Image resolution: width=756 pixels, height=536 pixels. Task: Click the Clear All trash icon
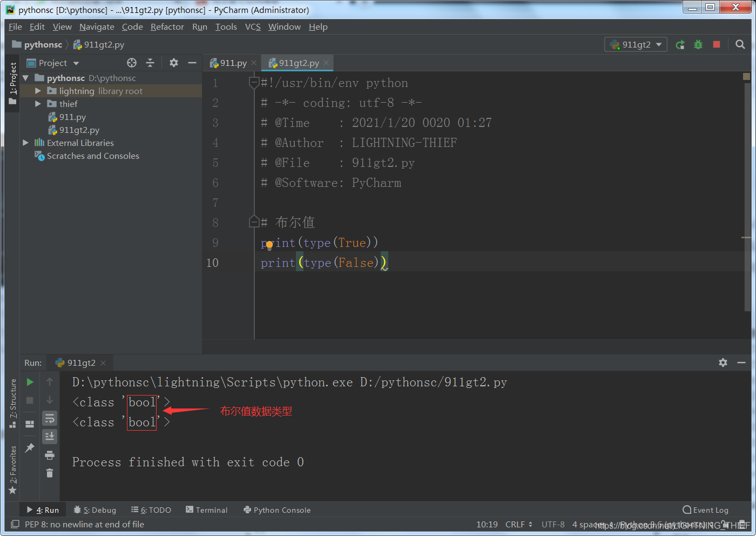tap(50, 473)
